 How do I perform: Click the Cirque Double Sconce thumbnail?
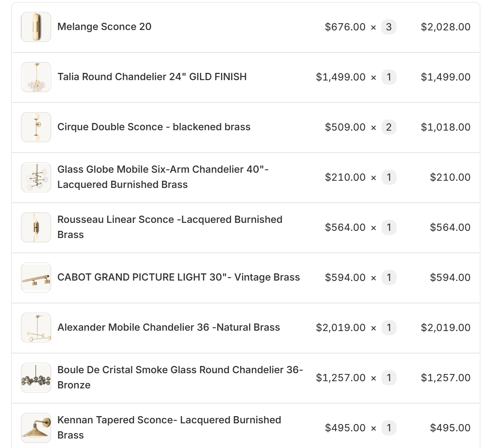(36, 127)
